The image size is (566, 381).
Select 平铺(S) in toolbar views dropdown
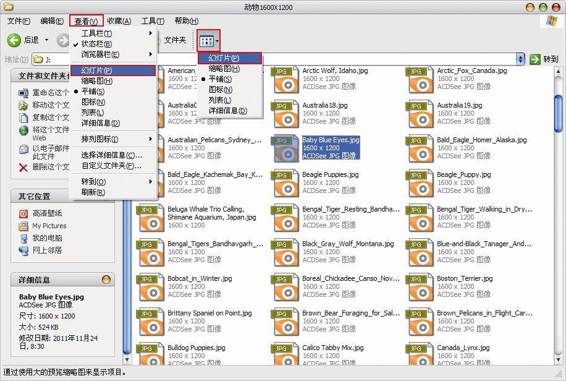point(230,79)
